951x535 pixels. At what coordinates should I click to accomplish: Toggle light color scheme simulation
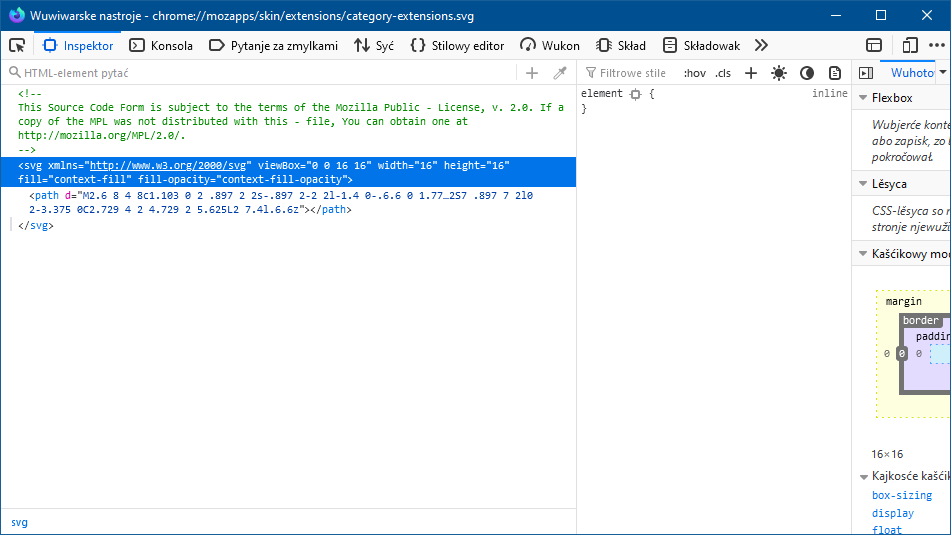pyautogui.click(x=779, y=73)
